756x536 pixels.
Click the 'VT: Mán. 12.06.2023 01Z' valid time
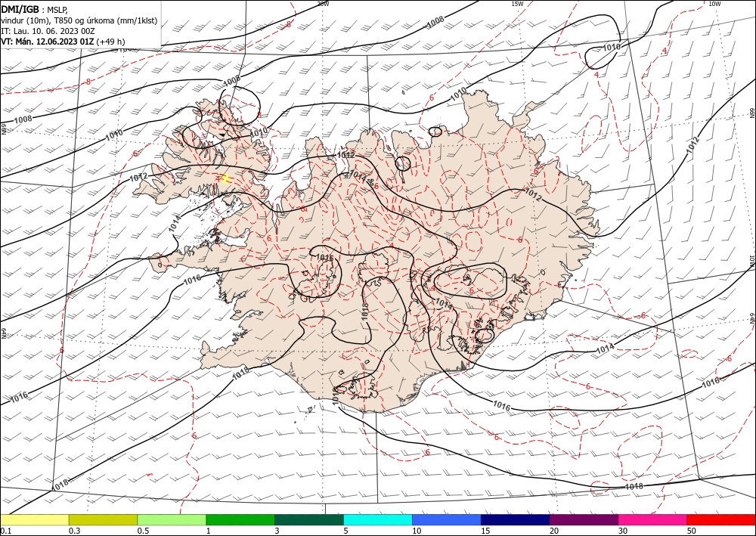[47, 42]
